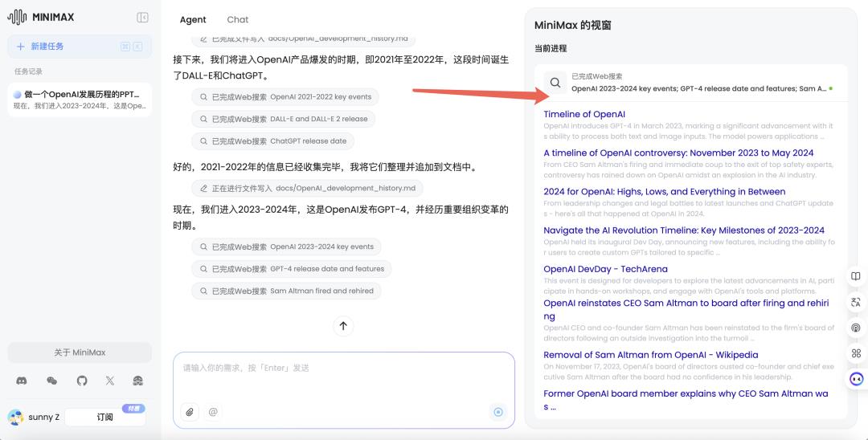Image resolution: width=868 pixels, height=440 pixels.
Task: Open the last community icon in footer
Action: [x=138, y=381]
